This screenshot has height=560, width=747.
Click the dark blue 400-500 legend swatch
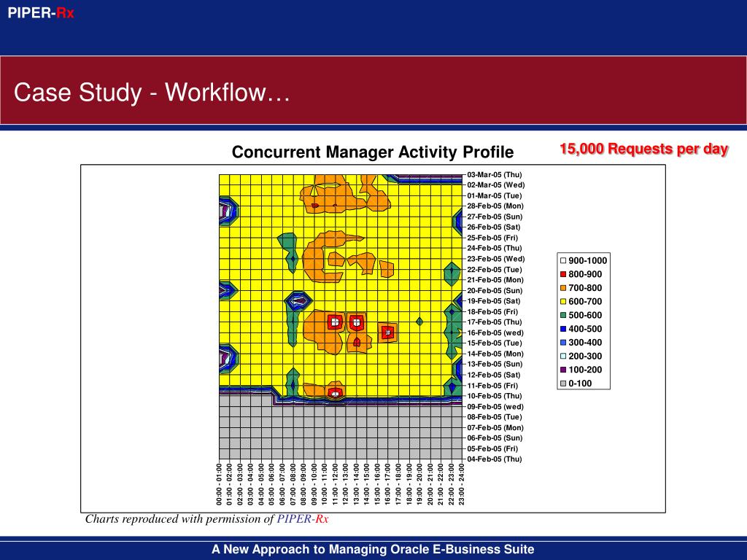tap(563, 329)
